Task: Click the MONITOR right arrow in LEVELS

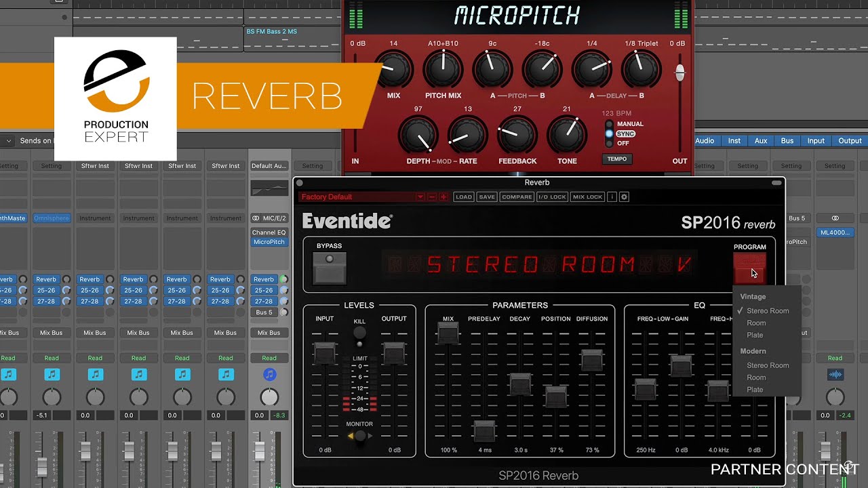Action: tap(370, 436)
